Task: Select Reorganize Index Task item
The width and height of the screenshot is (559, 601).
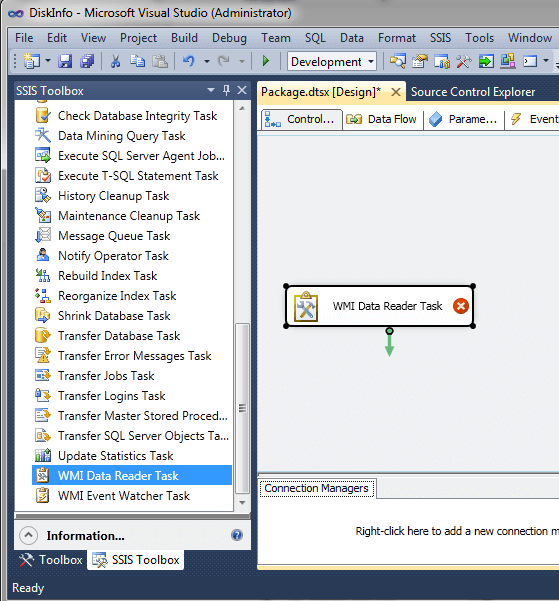Action: pyautogui.click(x=132, y=296)
